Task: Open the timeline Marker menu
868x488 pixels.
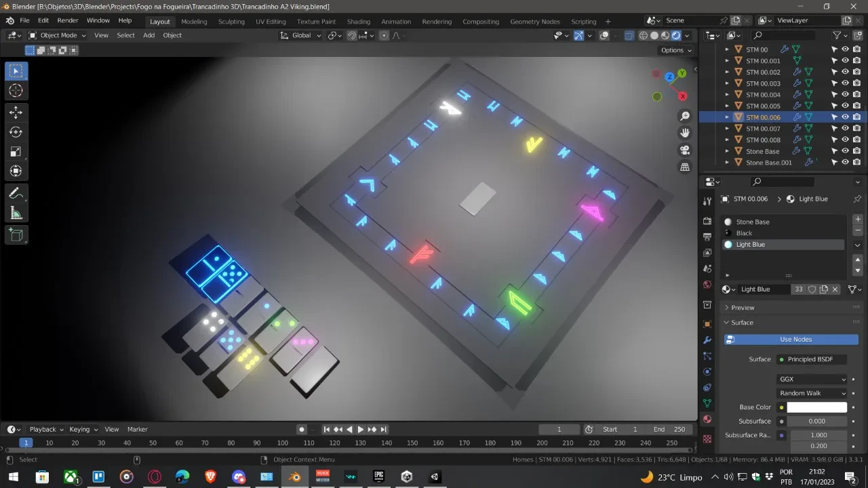Action: point(138,429)
